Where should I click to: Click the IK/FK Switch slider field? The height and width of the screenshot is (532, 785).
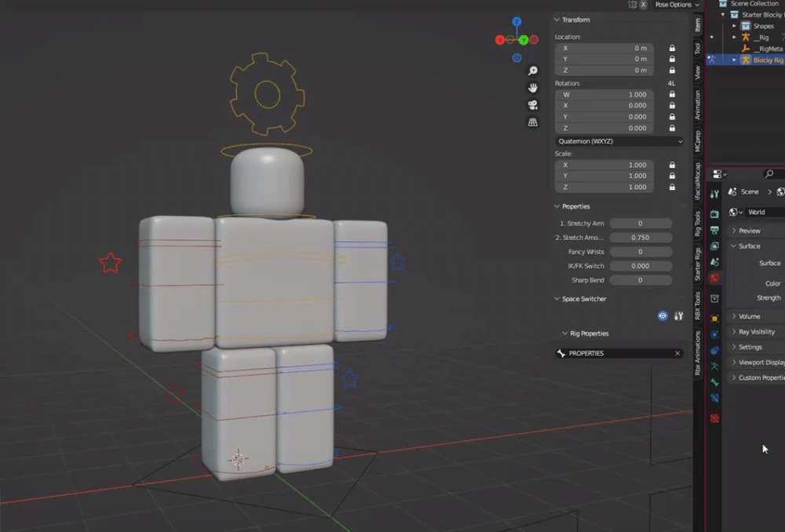[641, 266]
